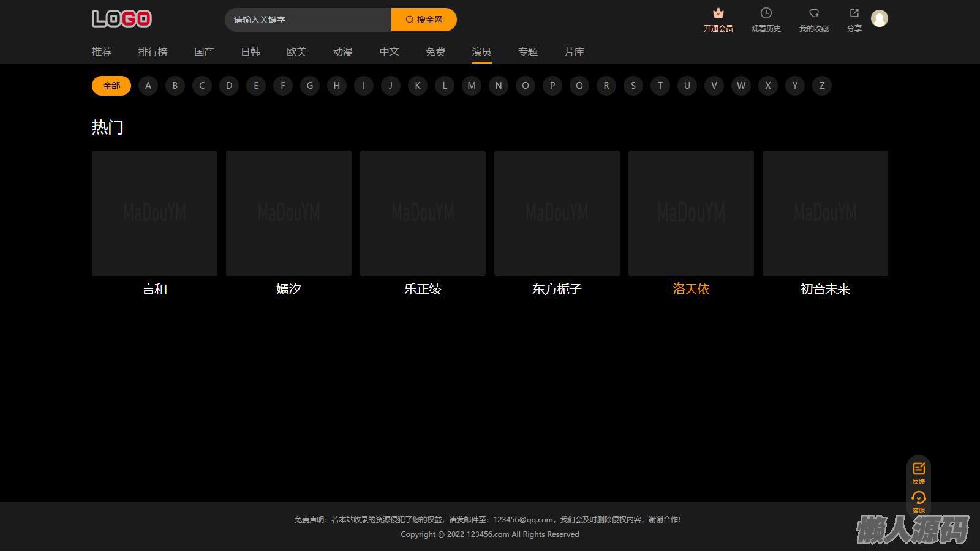Open my favorites (我的收藏) icon
The height and width of the screenshot is (551, 980).
[813, 13]
